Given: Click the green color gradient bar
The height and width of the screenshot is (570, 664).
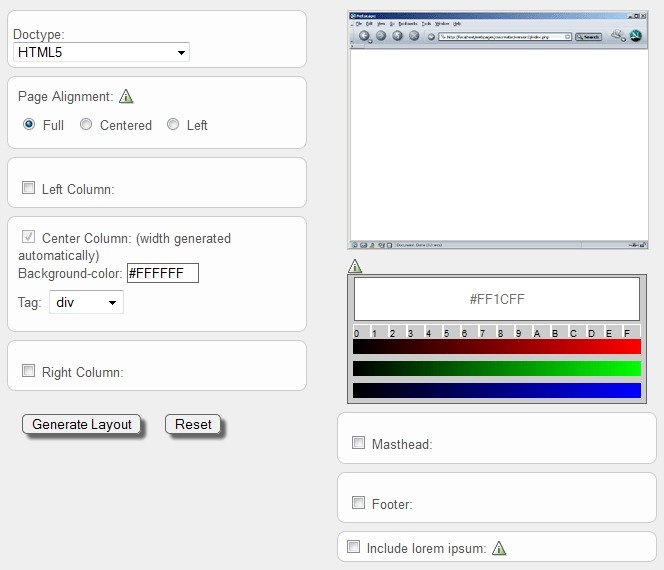Looking at the screenshot, I should pyautogui.click(x=497, y=368).
